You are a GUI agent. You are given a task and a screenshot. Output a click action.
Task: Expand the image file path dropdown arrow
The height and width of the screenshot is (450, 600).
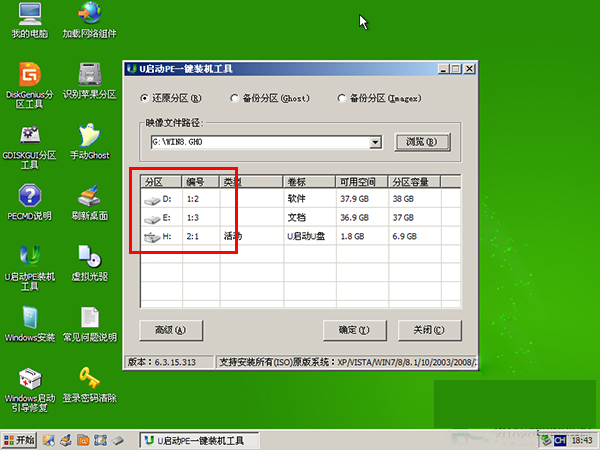pyautogui.click(x=375, y=142)
